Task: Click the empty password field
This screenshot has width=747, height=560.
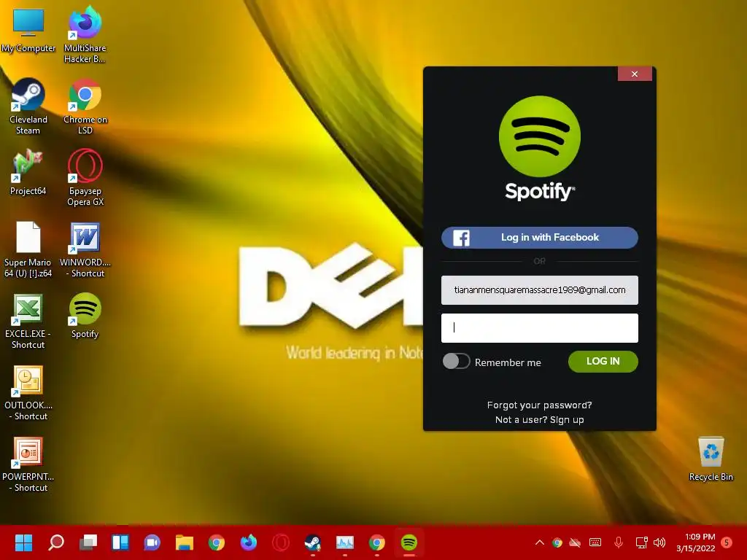Action: pyautogui.click(x=540, y=328)
